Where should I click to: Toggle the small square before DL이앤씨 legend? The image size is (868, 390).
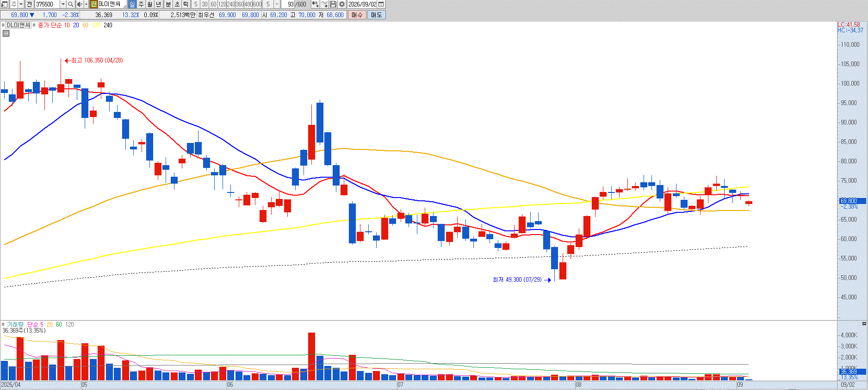coord(3,25)
